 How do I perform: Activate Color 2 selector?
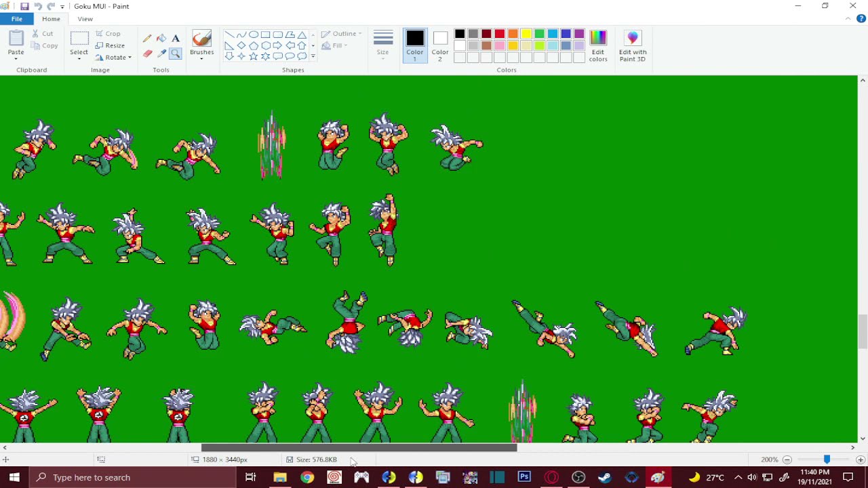[440, 45]
